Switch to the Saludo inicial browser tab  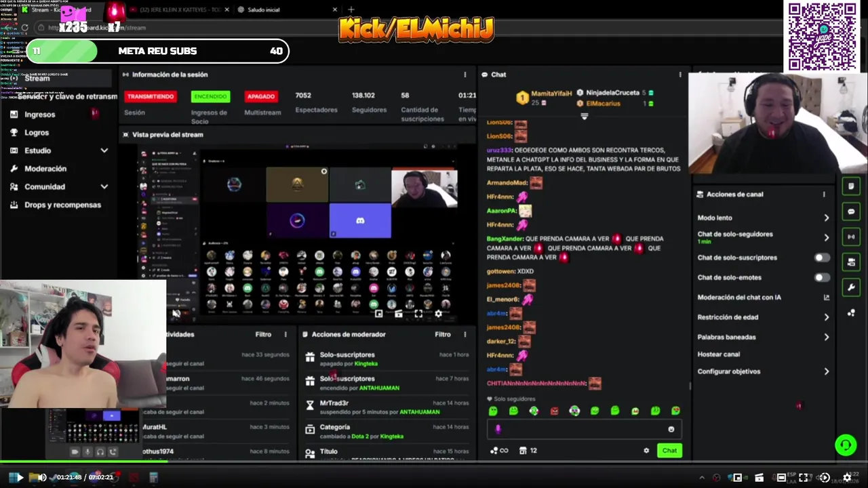(x=288, y=9)
